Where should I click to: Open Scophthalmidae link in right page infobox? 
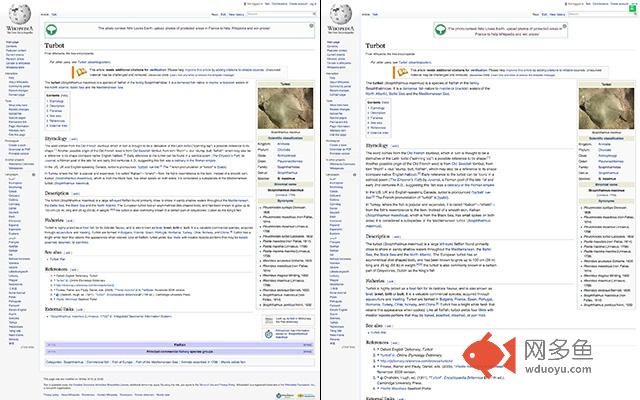point(610,167)
